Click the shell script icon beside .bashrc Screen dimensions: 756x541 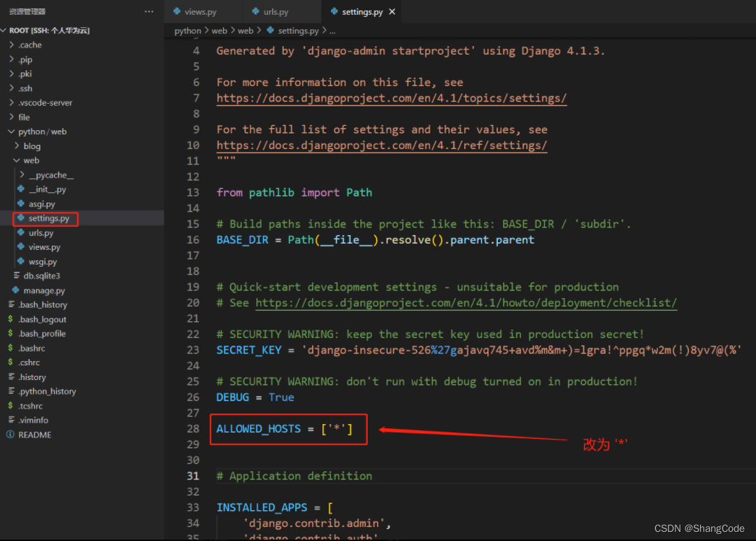point(10,348)
